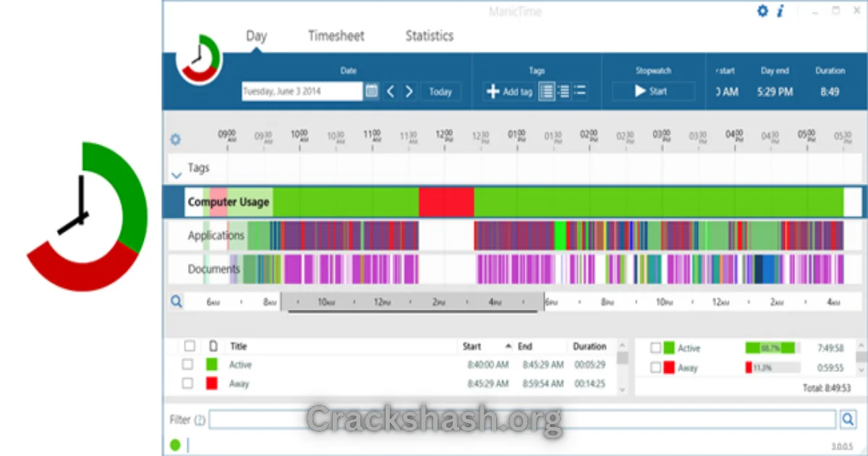This screenshot has height=456, width=868.
Task: Sort by the Title column header
Action: point(238,347)
